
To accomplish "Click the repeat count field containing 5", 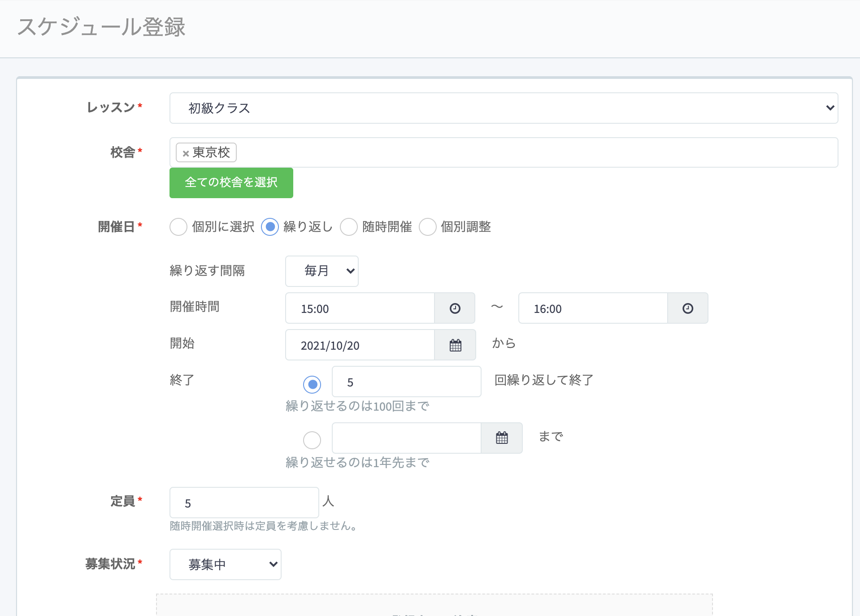I will coord(407,382).
